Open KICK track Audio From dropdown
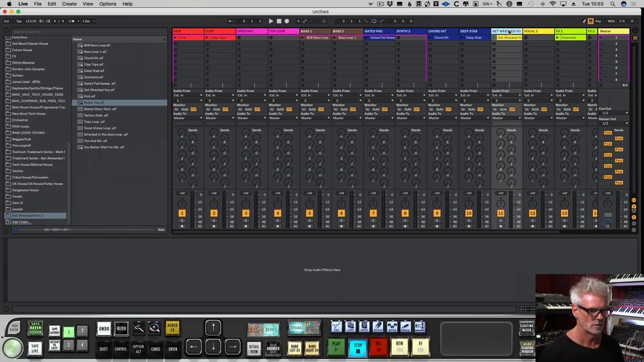Image resolution: width=644 pixels, height=362 pixels. (188, 95)
